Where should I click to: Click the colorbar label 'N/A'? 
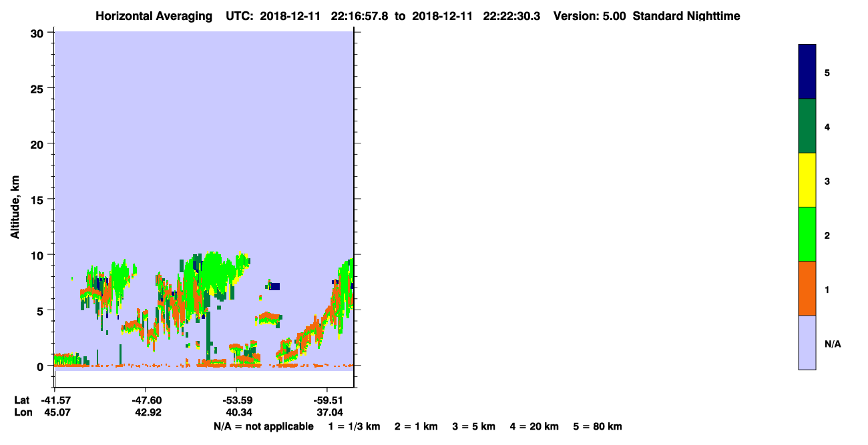[833, 344]
